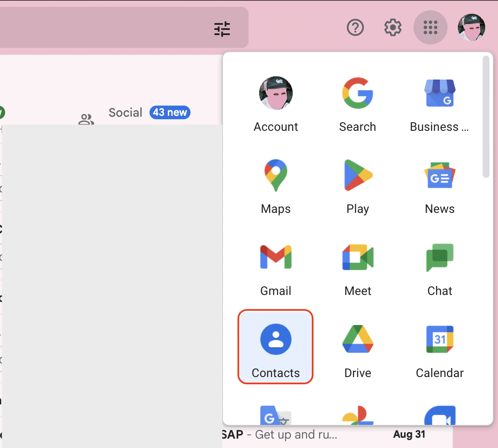Viewport: 498px width, 448px height.
Task: Open Gmail Settings gear
Action: 393,27
